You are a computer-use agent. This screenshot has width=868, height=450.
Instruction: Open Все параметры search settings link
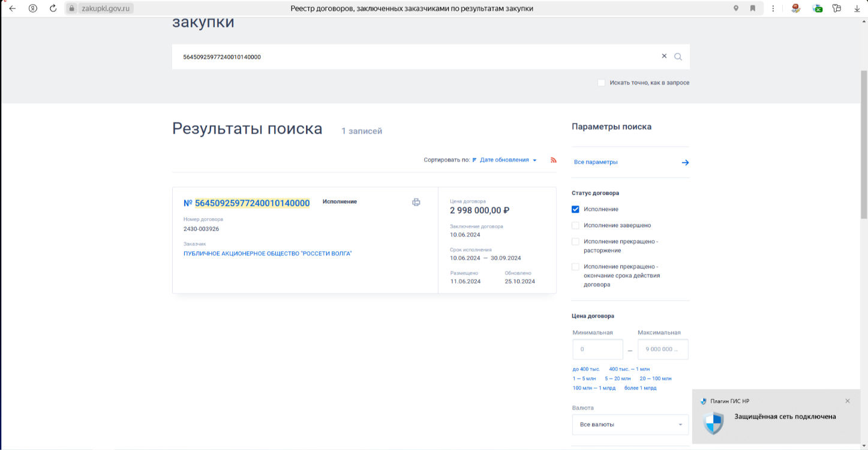[596, 162]
